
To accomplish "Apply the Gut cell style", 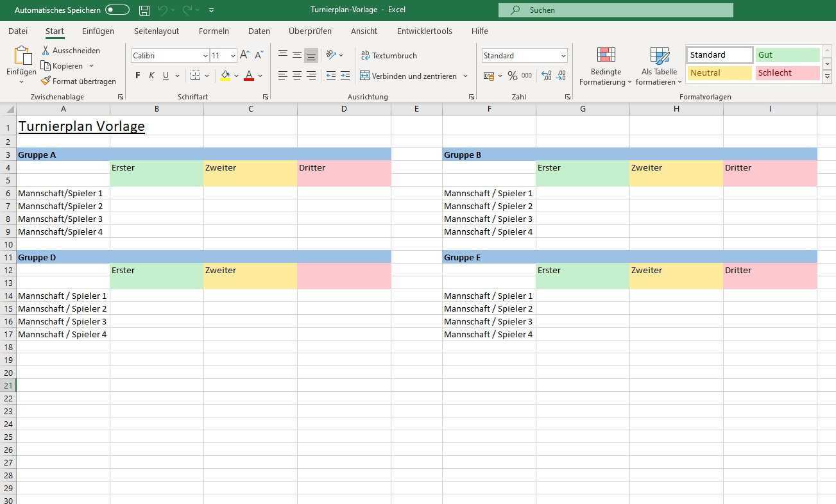I will [x=787, y=55].
